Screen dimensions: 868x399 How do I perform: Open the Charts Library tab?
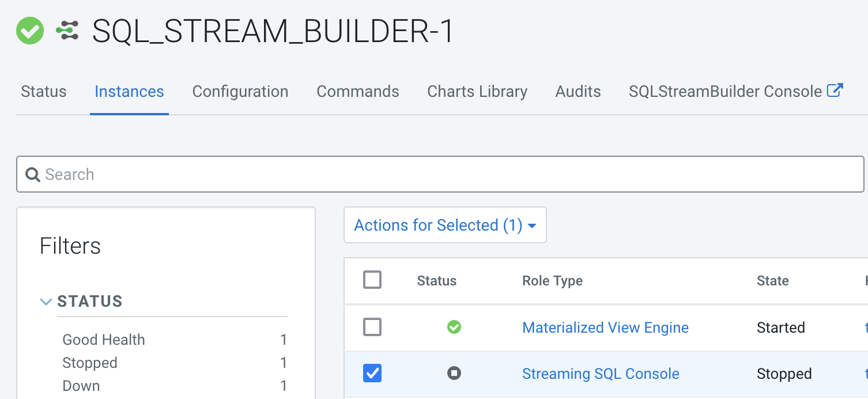(x=477, y=92)
